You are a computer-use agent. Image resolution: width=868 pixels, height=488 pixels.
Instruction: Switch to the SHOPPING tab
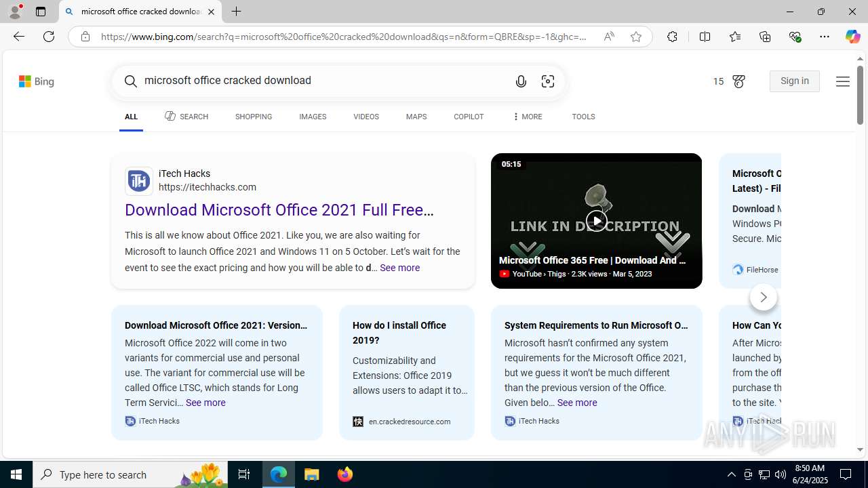pyautogui.click(x=254, y=117)
